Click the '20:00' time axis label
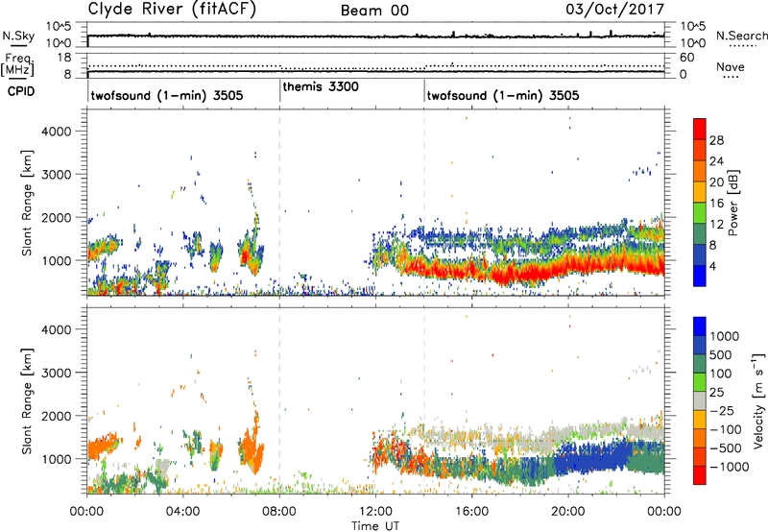This screenshot has width=768, height=532. (x=567, y=512)
